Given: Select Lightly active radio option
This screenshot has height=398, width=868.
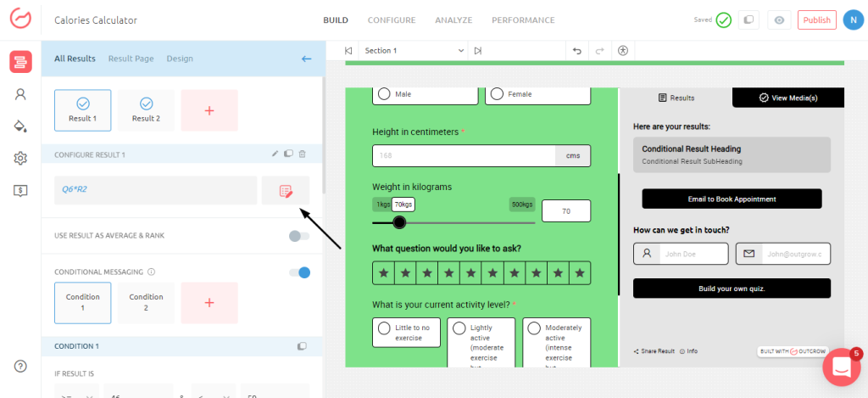Looking at the screenshot, I should coord(481,343).
